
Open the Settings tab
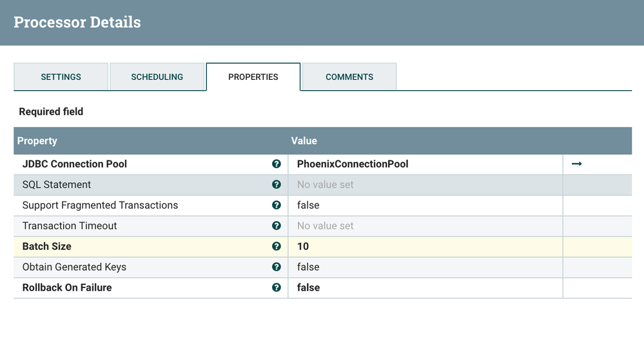pos(61,77)
